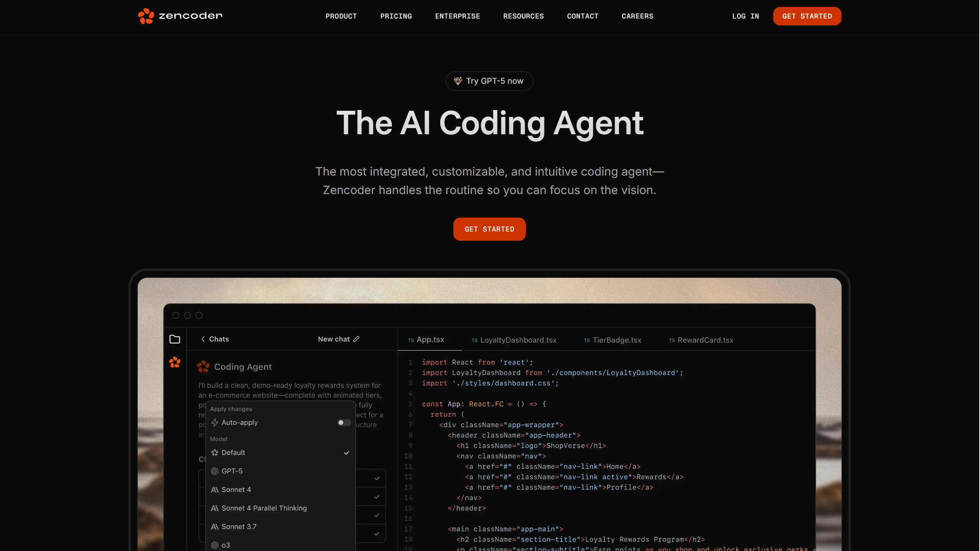Viewport: 980px width, 551px height.
Task: Click the pencil edit icon beside New chat
Action: click(x=356, y=339)
